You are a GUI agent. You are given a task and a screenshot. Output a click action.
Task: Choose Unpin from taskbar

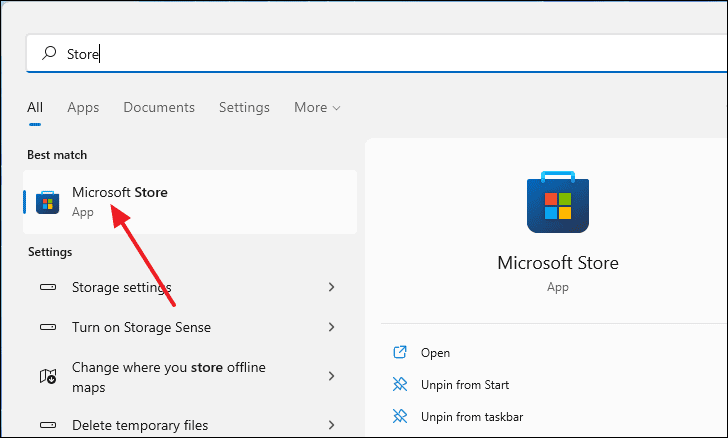click(472, 417)
